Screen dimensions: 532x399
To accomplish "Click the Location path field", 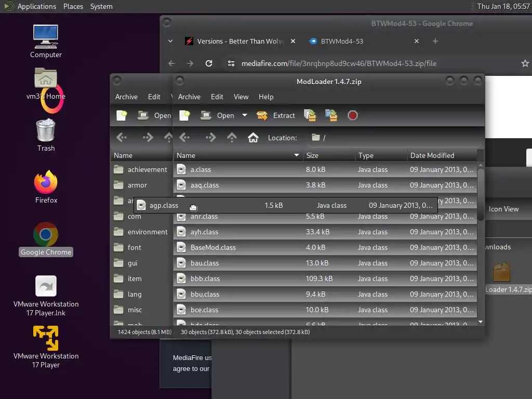I will pyautogui.click(x=394, y=137).
